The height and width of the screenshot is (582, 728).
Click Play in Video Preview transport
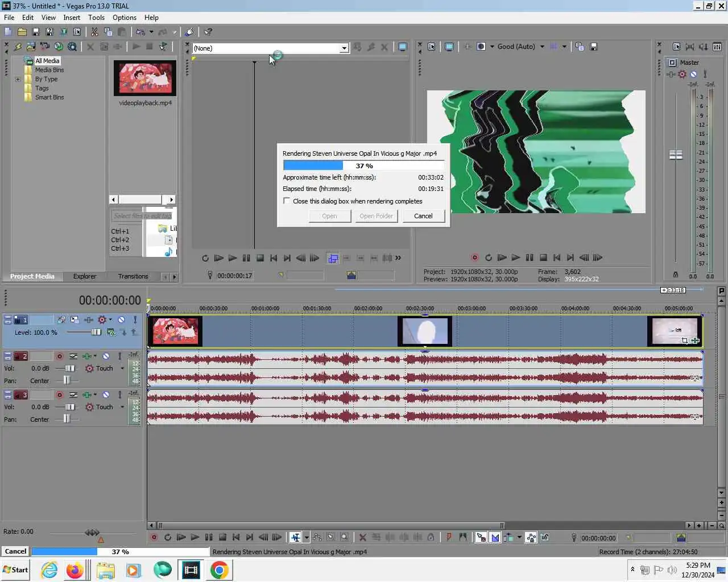tap(515, 257)
